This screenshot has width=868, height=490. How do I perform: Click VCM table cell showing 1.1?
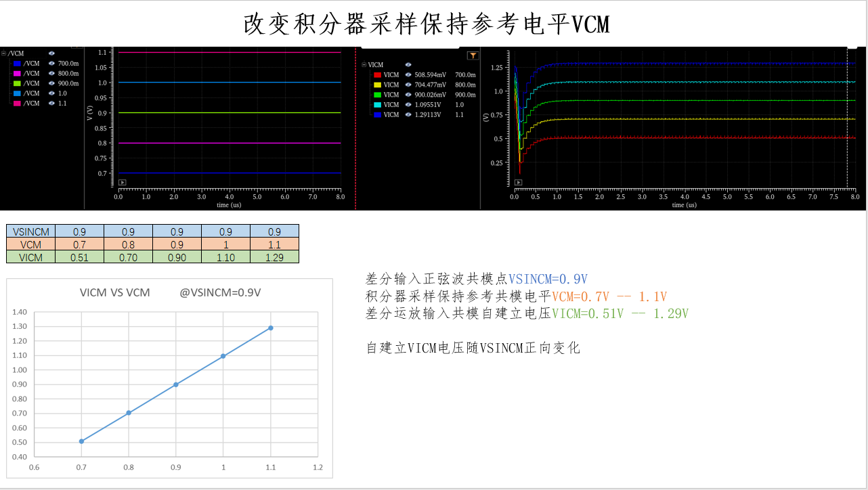274,244
